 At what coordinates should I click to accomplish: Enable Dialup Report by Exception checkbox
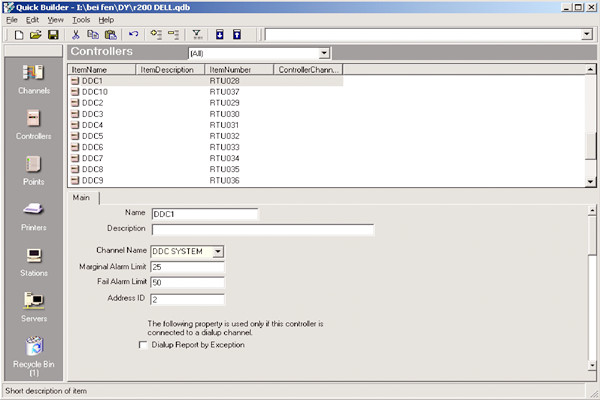[142, 344]
